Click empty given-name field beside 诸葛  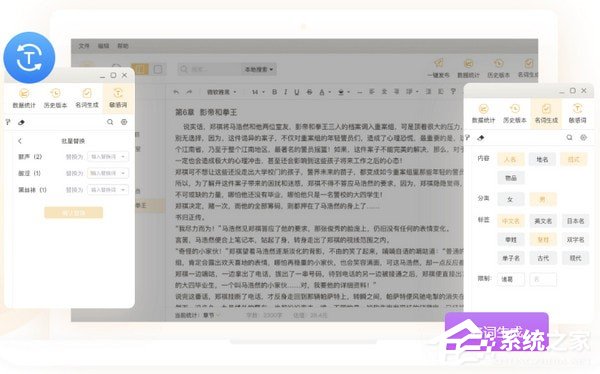pyautogui.click(x=543, y=279)
